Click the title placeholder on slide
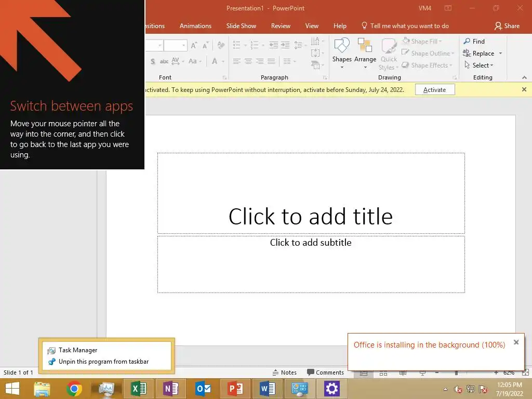The width and height of the screenshot is (532, 399). tap(311, 193)
